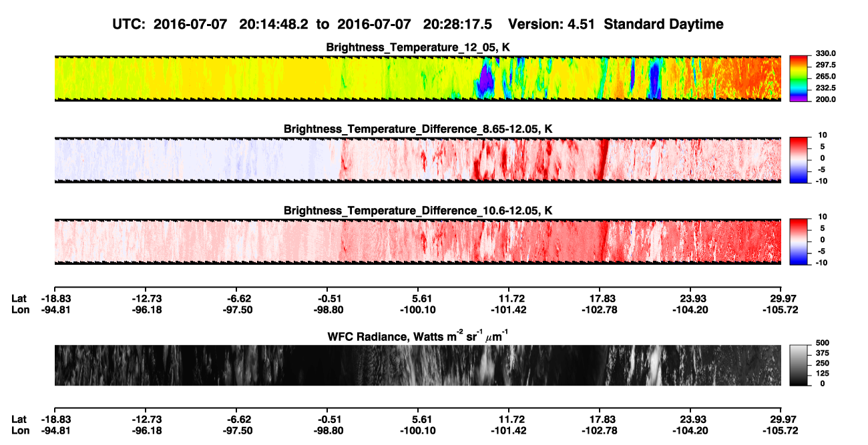Click the '265.0' colorbar label
Viewport: 868px width, 445px height.
[827, 77]
